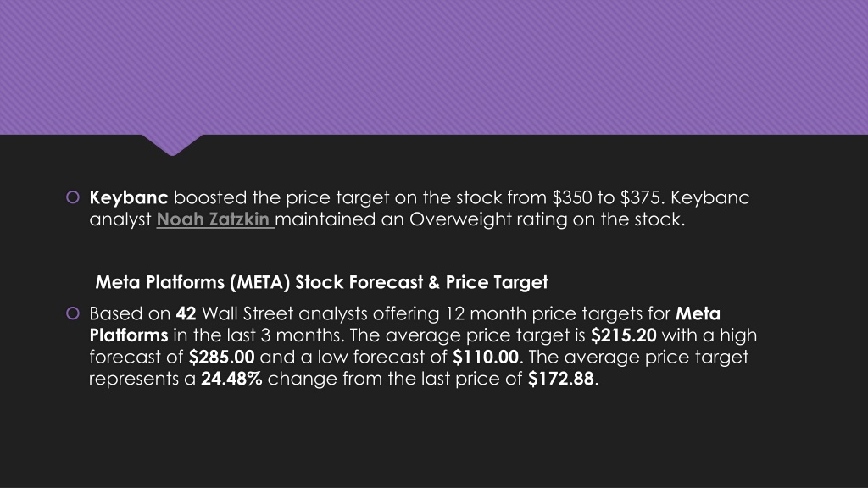Screen dimensions: 868x488
Task: Click the bold $110.00 low forecast
Action: click(486, 357)
